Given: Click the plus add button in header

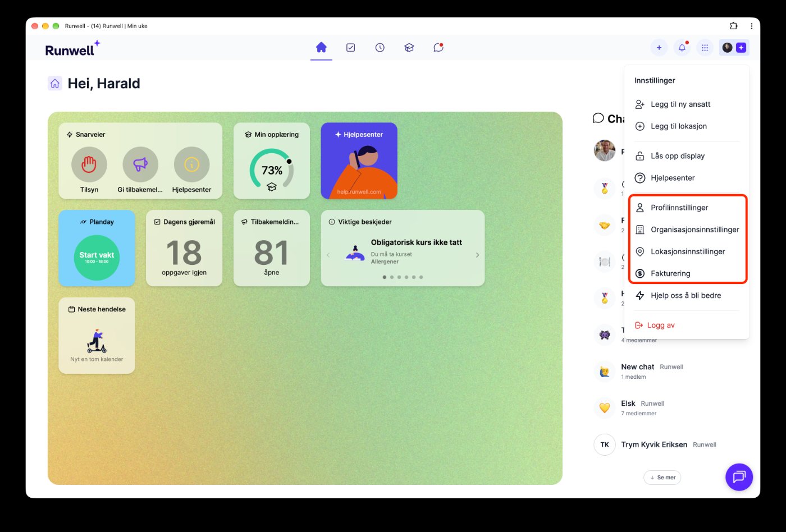Looking at the screenshot, I should 659,48.
